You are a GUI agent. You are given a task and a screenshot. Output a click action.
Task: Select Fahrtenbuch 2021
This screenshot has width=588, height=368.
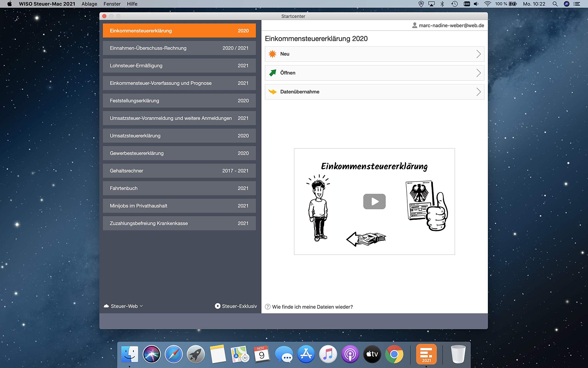point(179,188)
